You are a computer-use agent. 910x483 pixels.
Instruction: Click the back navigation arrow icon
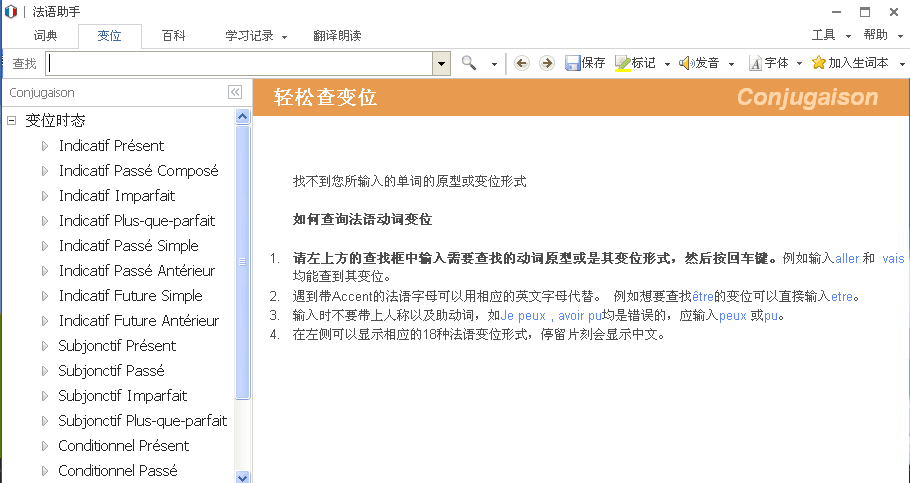click(x=522, y=63)
